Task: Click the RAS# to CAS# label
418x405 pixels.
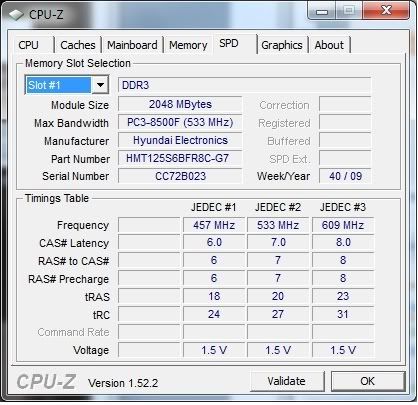Action: (x=74, y=261)
